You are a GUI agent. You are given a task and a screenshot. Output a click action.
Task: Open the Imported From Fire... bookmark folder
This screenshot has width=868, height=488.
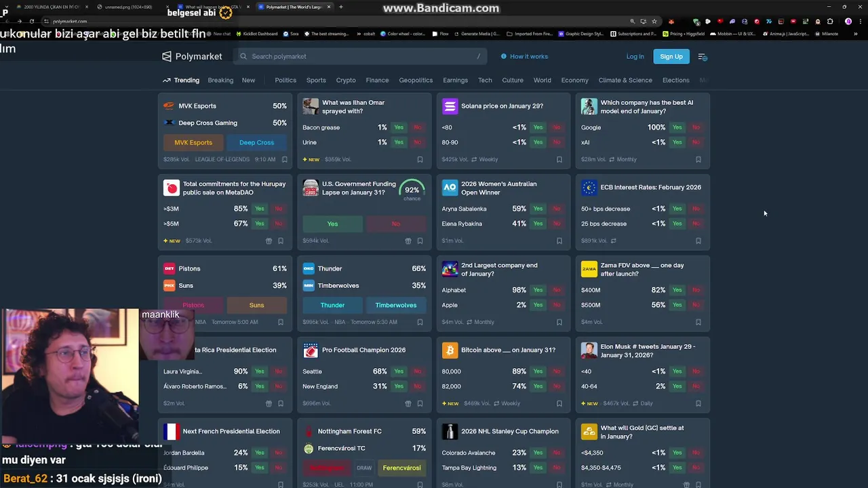pyautogui.click(x=530, y=33)
